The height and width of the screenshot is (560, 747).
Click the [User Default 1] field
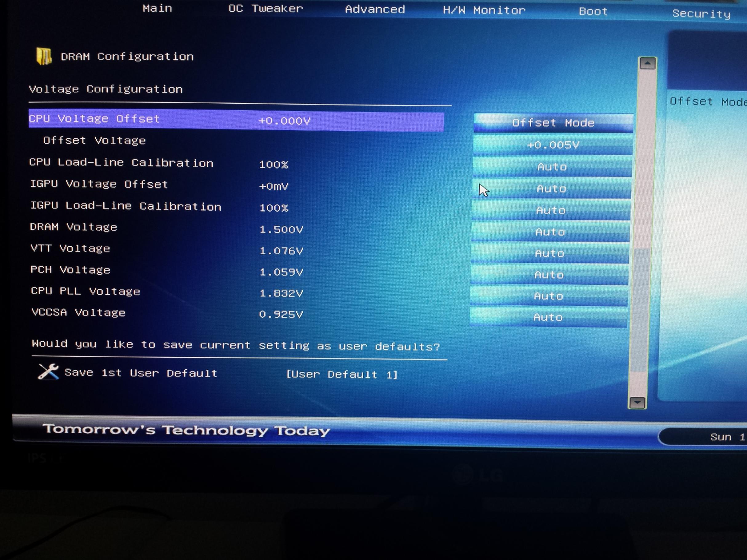pos(342,374)
